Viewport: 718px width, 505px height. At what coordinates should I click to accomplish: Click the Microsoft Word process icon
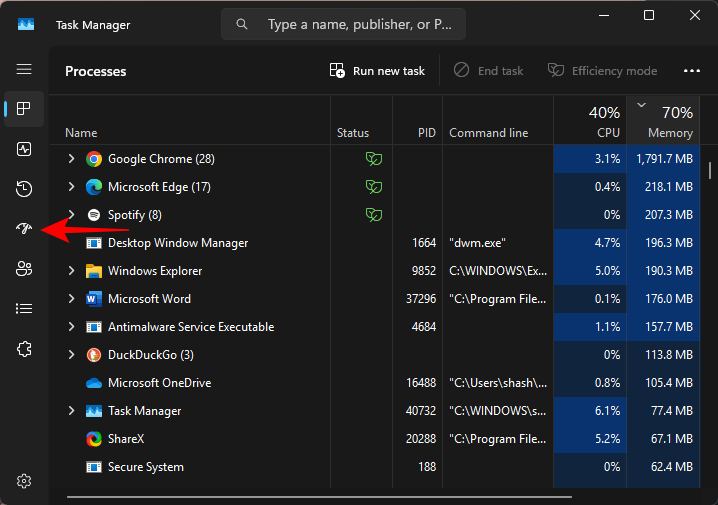click(94, 299)
